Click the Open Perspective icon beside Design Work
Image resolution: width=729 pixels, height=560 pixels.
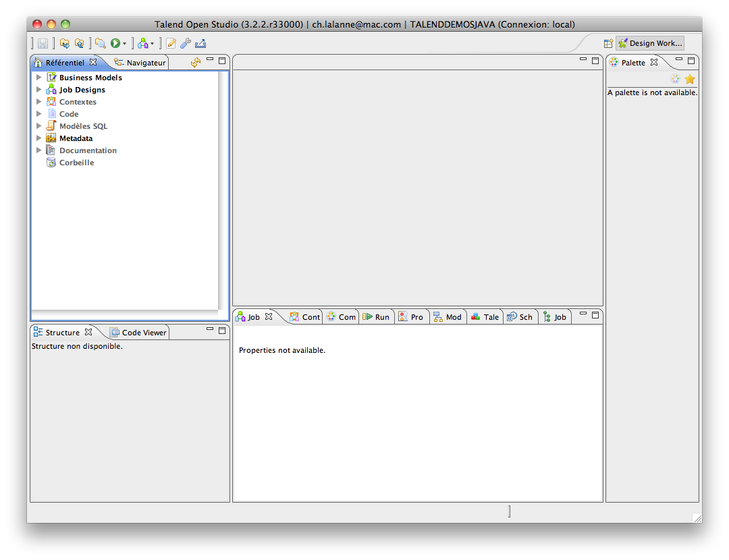point(608,43)
